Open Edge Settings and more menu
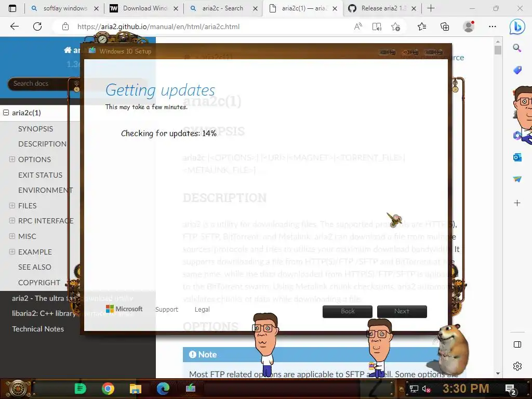 tap(493, 26)
